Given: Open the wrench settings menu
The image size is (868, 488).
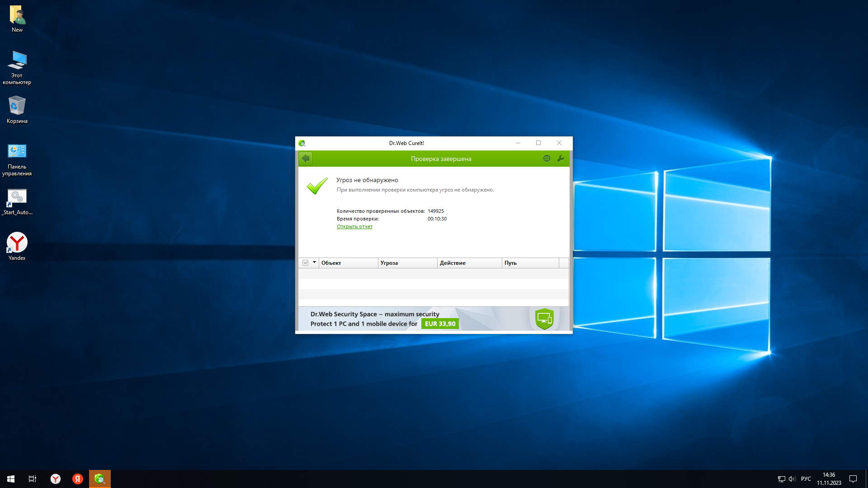Looking at the screenshot, I should click(561, 159).
